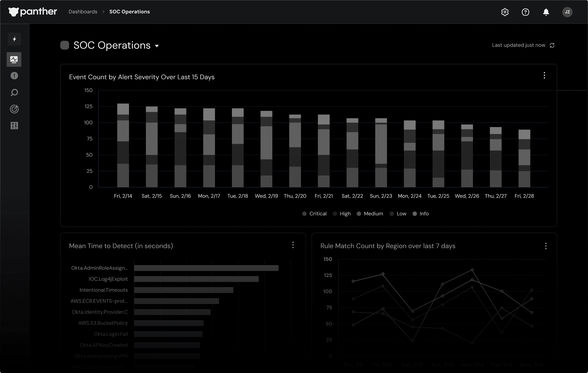Open Event Count panel three-dot menu

click(544, 75)
